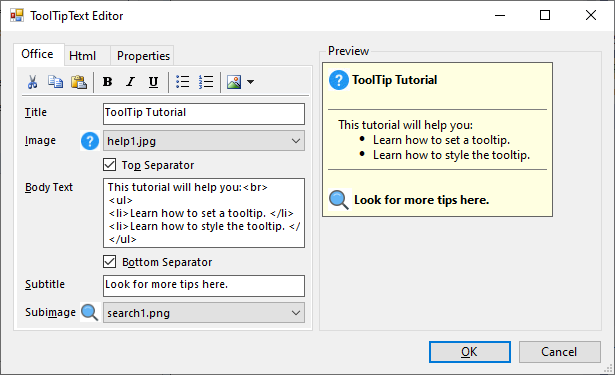Maximize the ToolTipText Editor window
The image size is (615, 375).
pos(545,15)
